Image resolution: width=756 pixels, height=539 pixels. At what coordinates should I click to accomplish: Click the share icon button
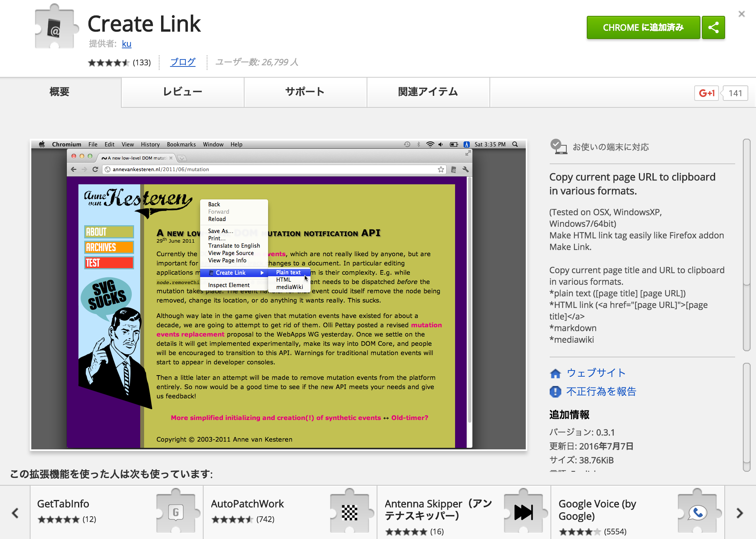coord(713,27)
